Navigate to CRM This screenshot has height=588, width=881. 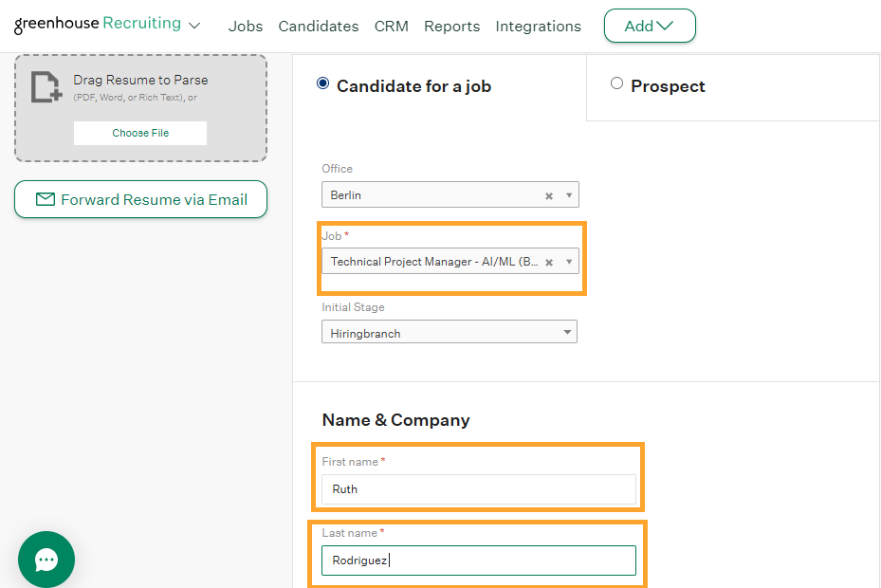coord(392,27)
